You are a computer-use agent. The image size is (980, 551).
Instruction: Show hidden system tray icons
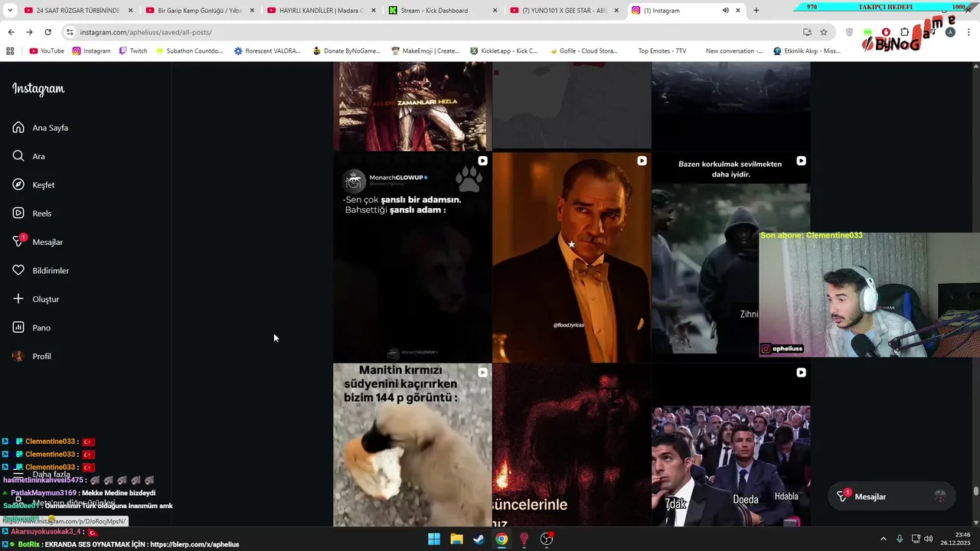tap(883, 539)
